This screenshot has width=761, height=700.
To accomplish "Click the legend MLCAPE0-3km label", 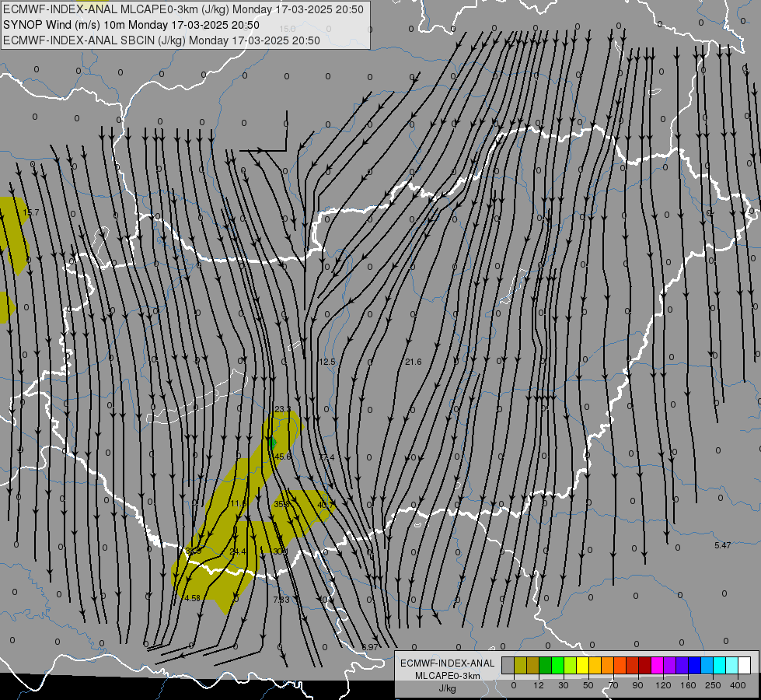I will pyautogui.click(x=448, y=676).
